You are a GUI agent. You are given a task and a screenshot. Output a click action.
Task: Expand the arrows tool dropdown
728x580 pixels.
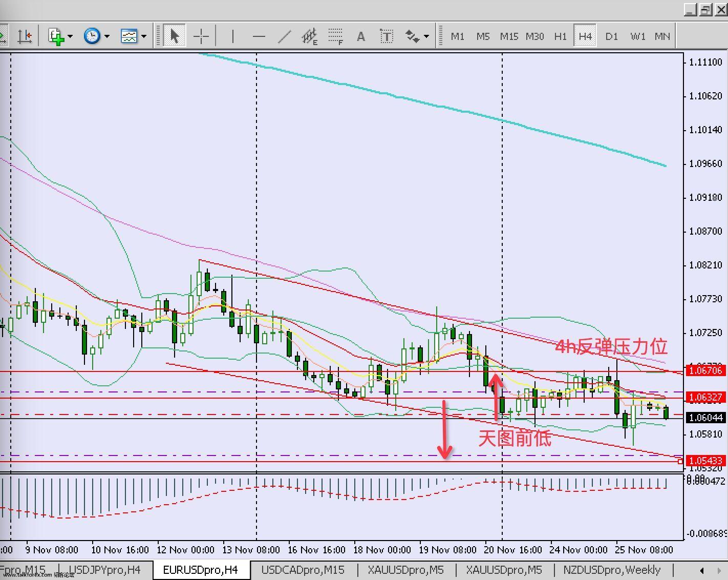[426, 36]
